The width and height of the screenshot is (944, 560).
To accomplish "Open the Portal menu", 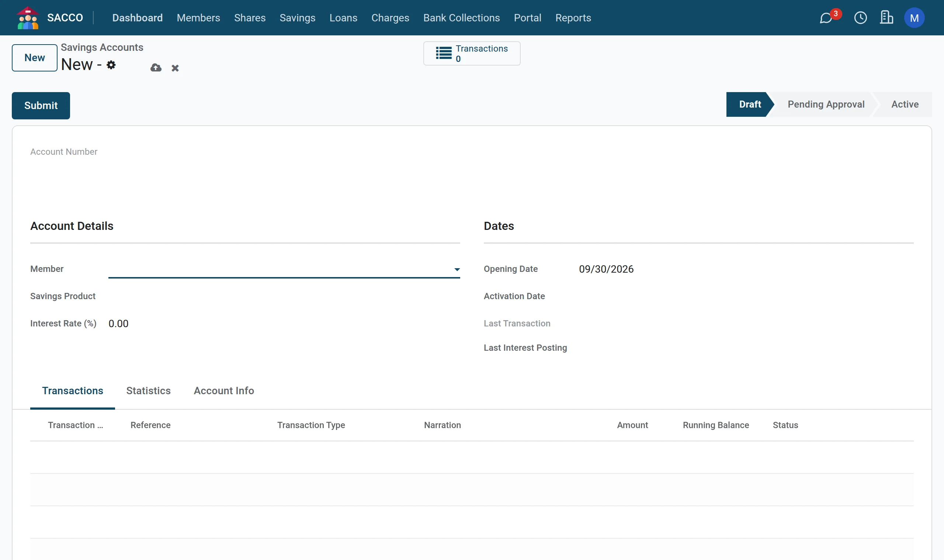I will click(528, 18).
